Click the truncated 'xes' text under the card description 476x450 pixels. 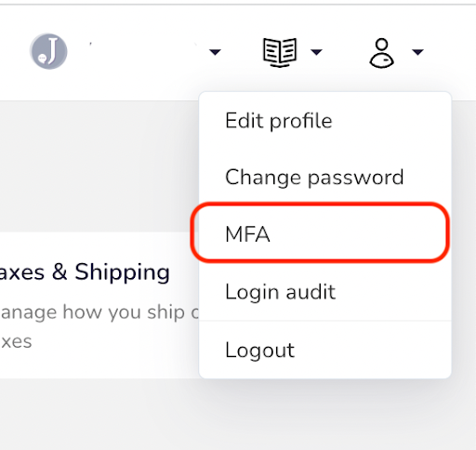(x=16, y=341)
